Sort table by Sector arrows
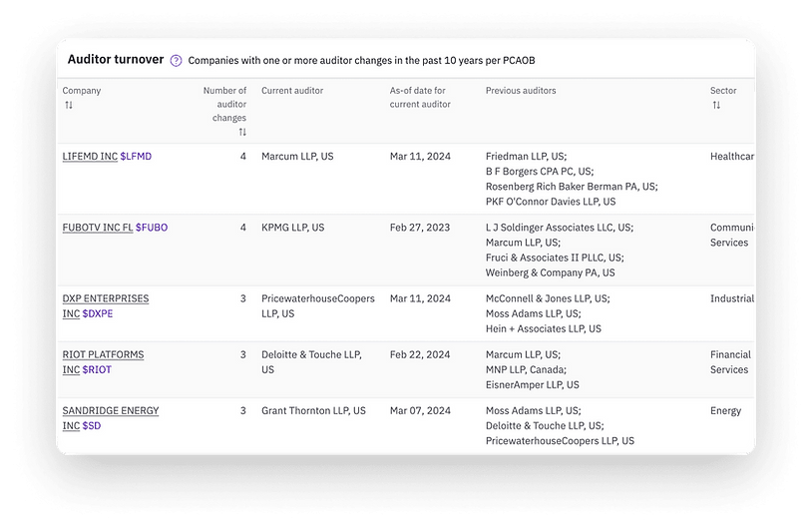This screenshot has height=528, width=812. tap(716, 105)
